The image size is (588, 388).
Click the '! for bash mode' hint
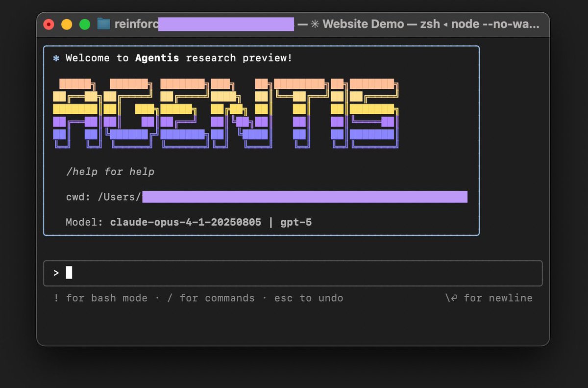(x=100, y=298)
